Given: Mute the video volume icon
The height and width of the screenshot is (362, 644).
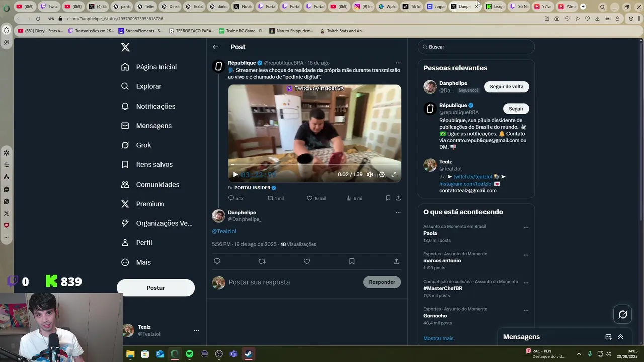Looking at the screenshot, I should pyautogui.click(x=370, y=174).
